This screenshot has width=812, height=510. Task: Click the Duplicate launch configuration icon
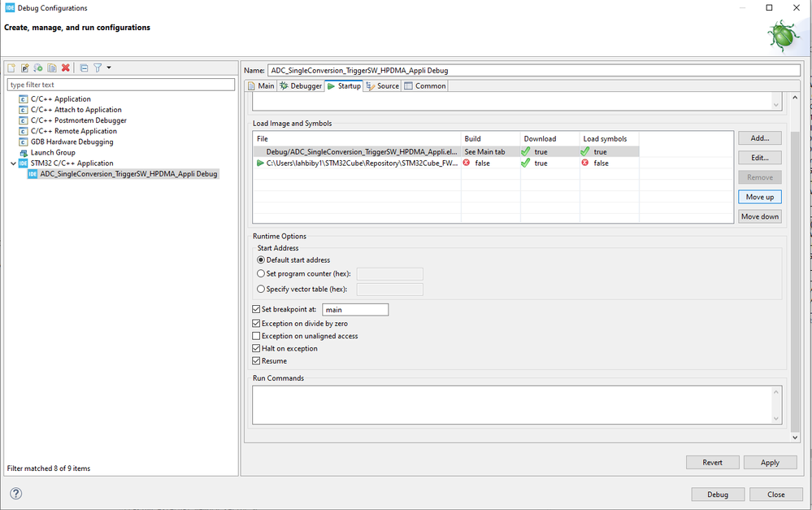[52, 68]
